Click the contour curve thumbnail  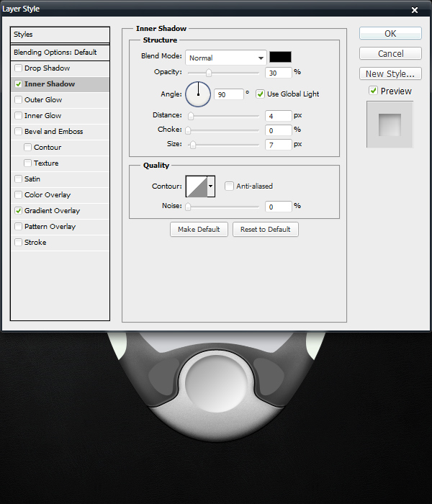click(x=197, y=186)
